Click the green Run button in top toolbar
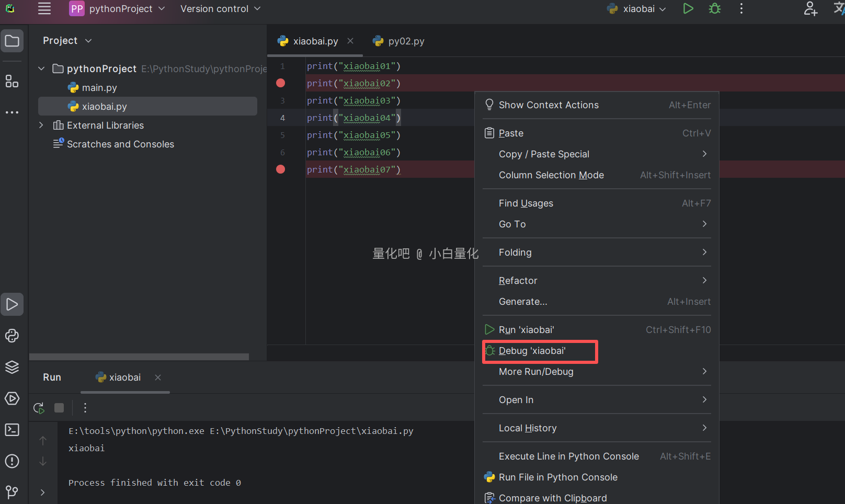Screen dimensions: 845x504 pos(688,9)
